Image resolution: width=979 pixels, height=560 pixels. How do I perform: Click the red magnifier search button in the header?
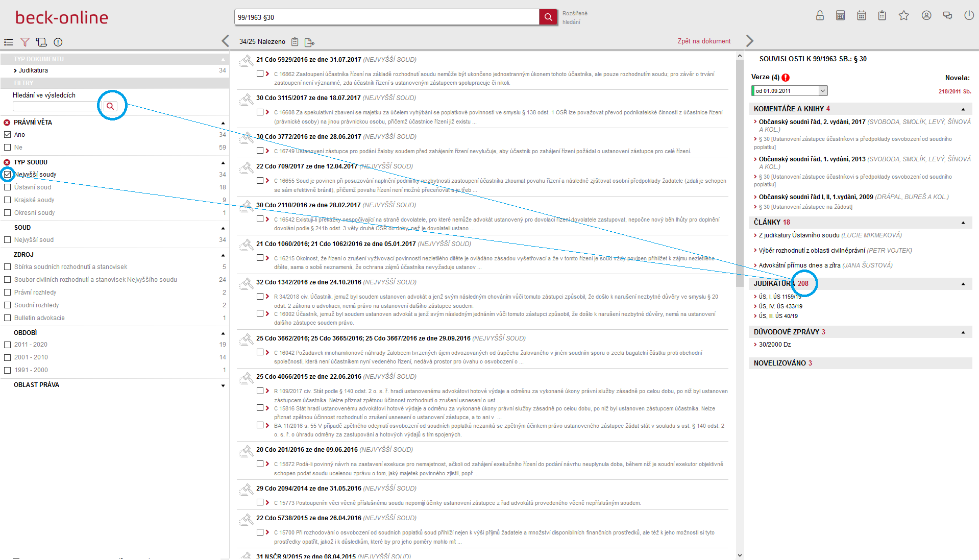point(548,17)
